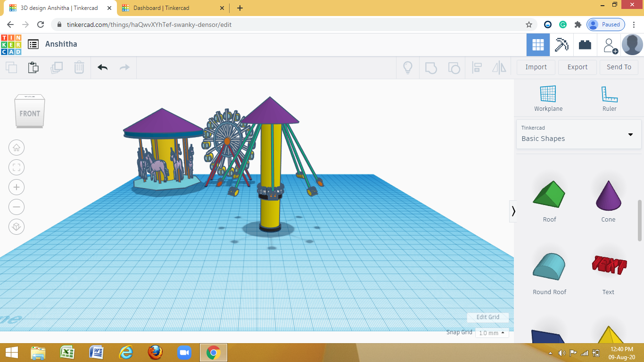Click the design name Anshitha
This screenshot has width=644, height=362.
click(x=61, y=44)
